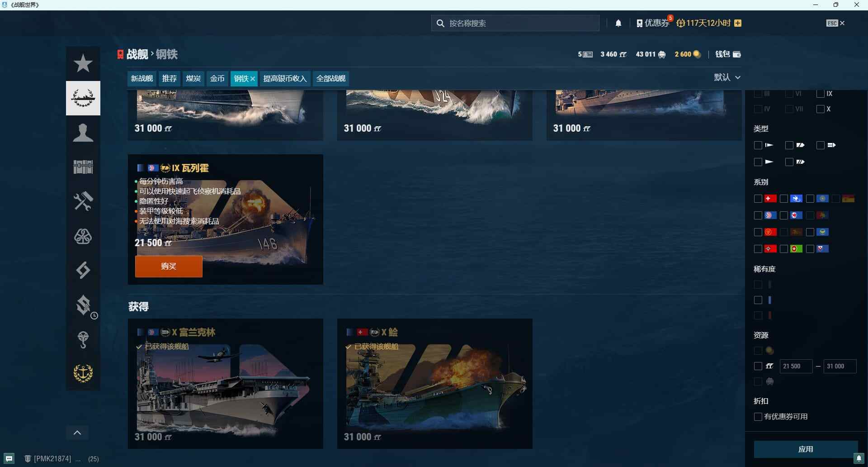868x467 pixels.
Task: Remove the 钢铁 filter via its X
Action: (x=253, y=79)
